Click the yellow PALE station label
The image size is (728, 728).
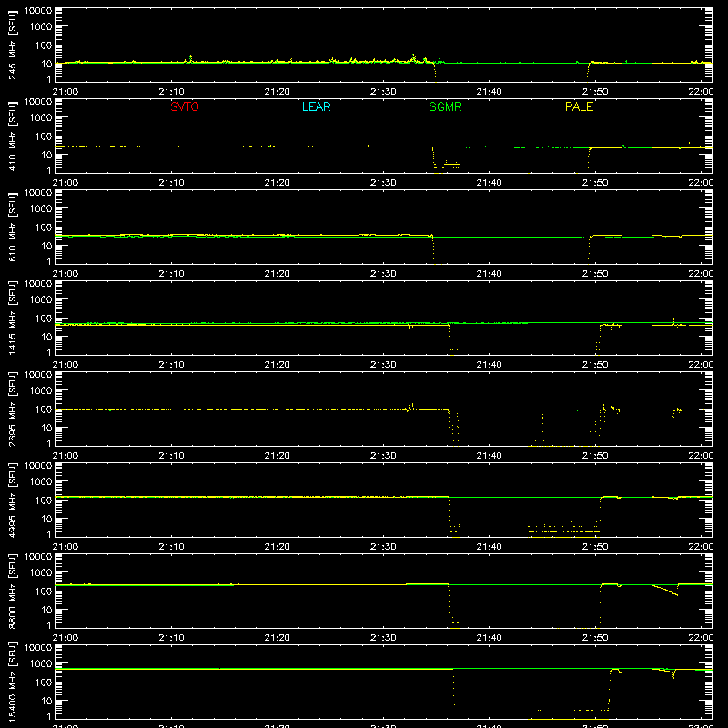point(579,106)
